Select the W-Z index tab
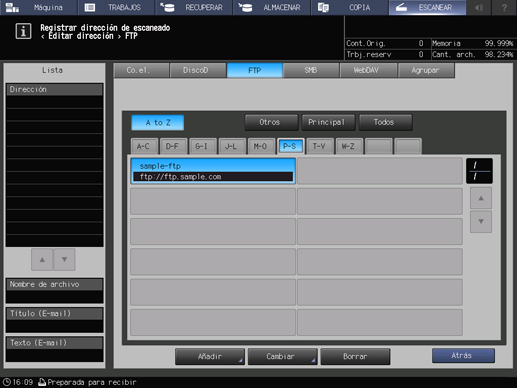 tap(349, 146)
